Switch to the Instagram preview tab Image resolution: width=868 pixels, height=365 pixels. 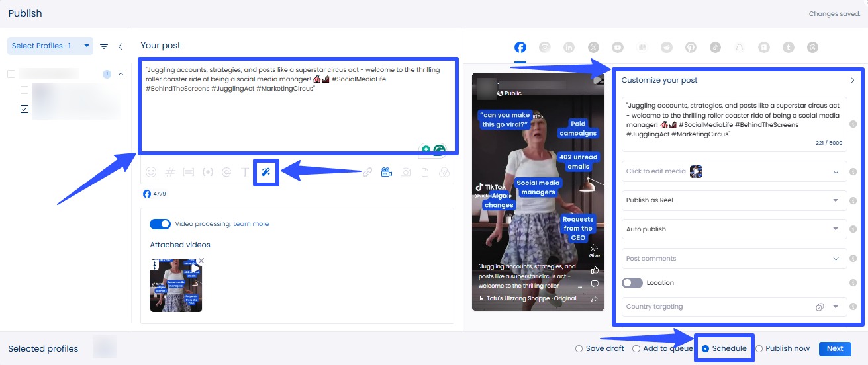[545, 47]
